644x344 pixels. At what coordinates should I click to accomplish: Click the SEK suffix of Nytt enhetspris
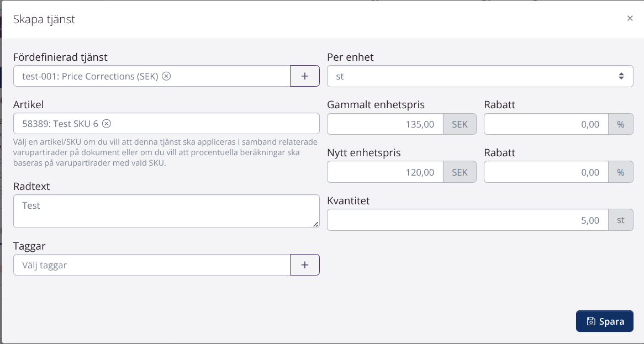[460, 172]
